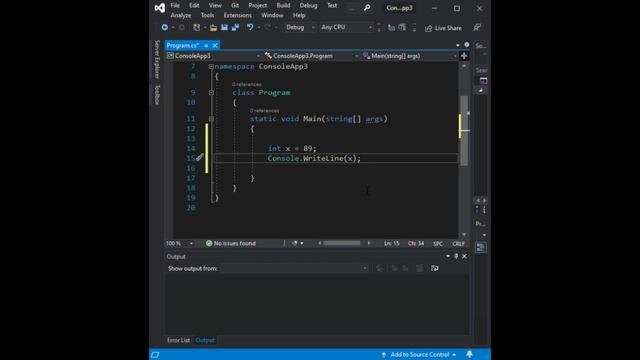Collapse the class Program block
Image resolution: width=640 pixels, height=360 pixels.
[x=211, y=93]
